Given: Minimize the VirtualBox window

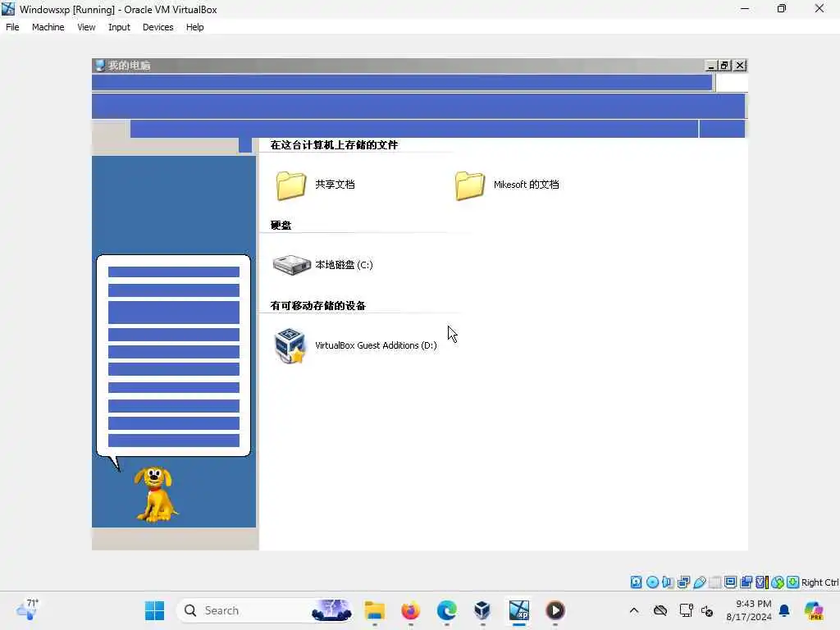Looking at the screenshot, I should coord(745,8).
